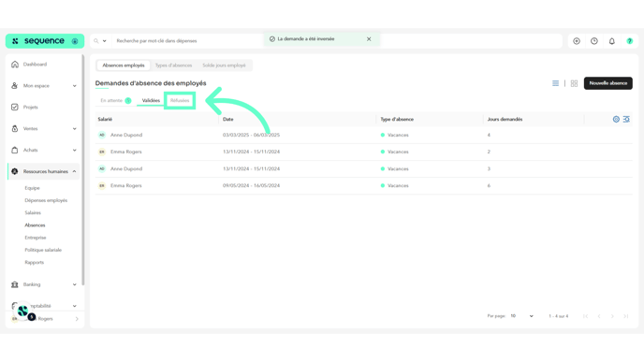Open the floating chat widget icon
The width and height of the screenshot is (644, 362).
23,311
